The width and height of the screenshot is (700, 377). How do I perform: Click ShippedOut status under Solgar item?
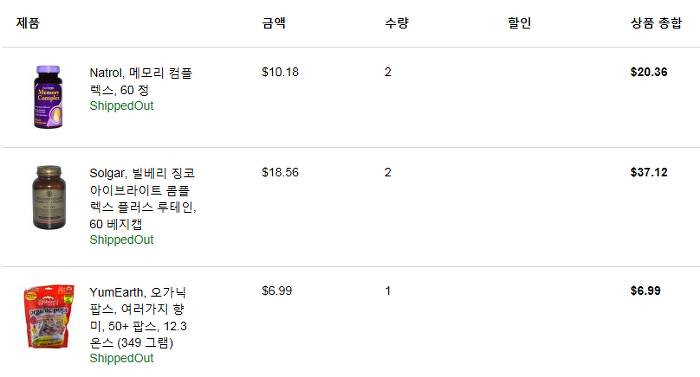pos(121,240)
